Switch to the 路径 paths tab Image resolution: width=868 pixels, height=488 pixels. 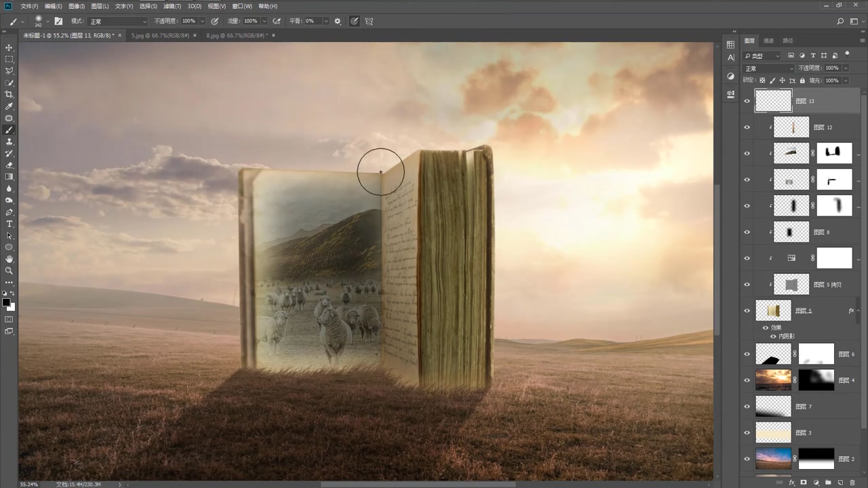click(787, 41)
